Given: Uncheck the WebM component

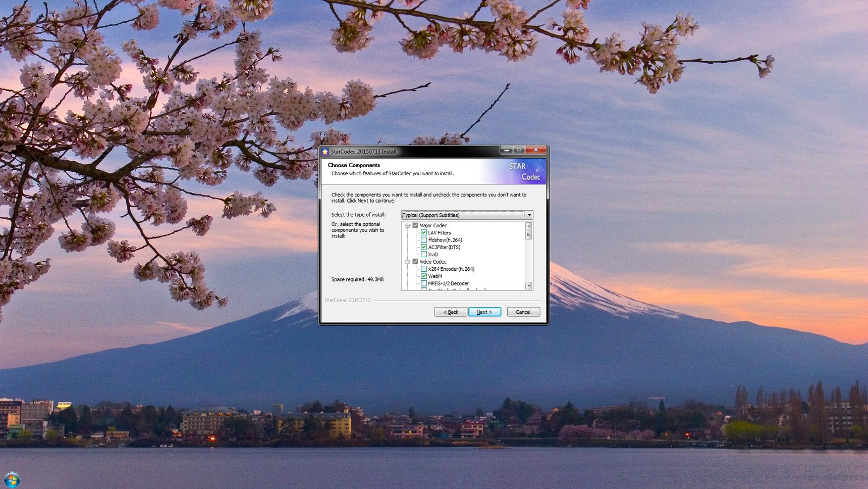Looking at the screenshot, I should [424, 276].
